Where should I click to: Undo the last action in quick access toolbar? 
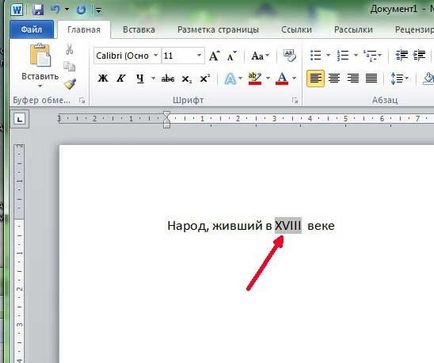[x=55, y=9]
